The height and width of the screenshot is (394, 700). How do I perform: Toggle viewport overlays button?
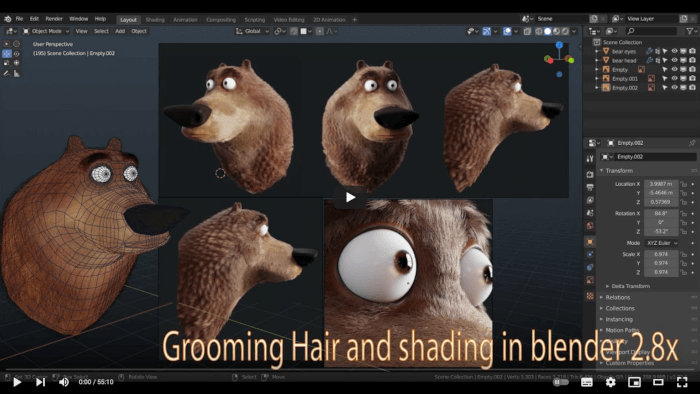click(x=507, y=31)
